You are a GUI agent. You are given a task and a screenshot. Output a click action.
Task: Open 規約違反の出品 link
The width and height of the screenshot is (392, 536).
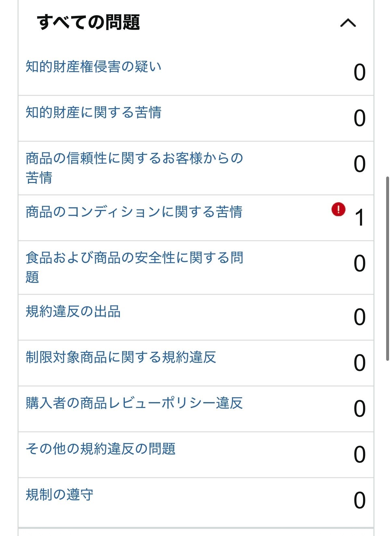pos(73,311)
